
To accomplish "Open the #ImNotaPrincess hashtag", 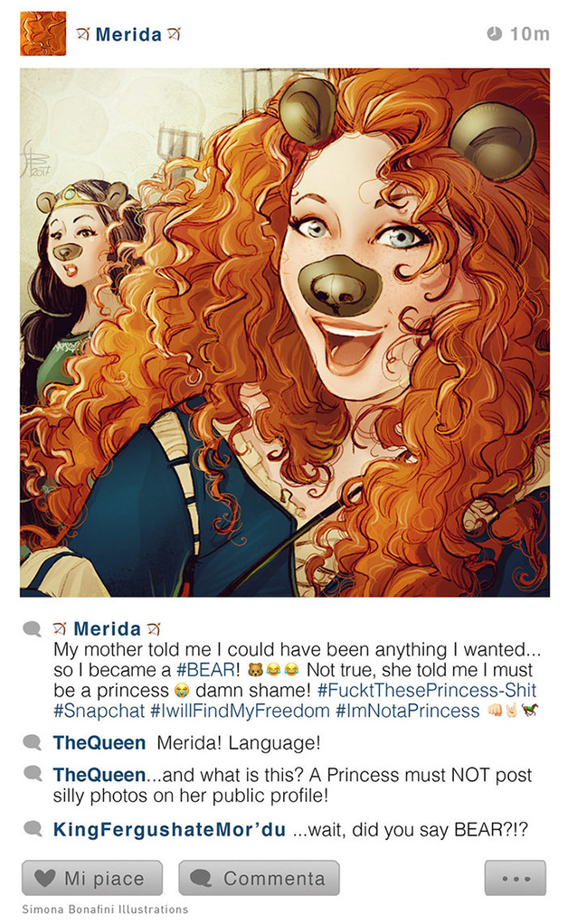I will pos(407,711).
